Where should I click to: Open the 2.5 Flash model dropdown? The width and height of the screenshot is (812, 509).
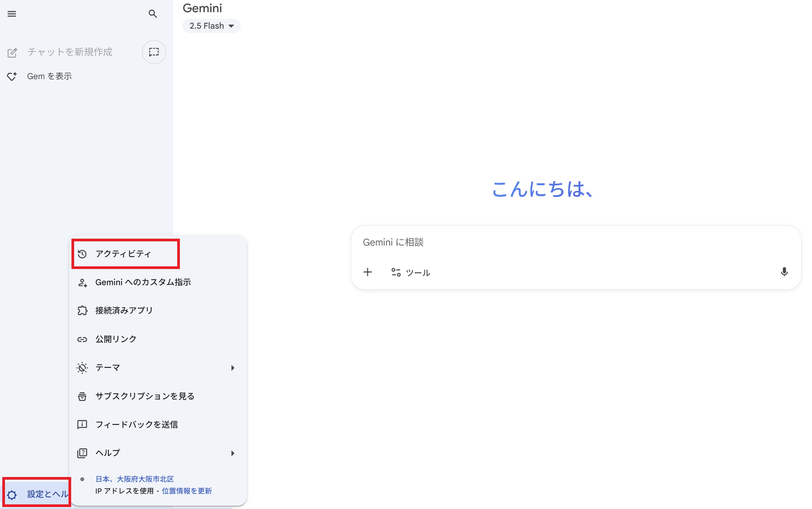211,26
